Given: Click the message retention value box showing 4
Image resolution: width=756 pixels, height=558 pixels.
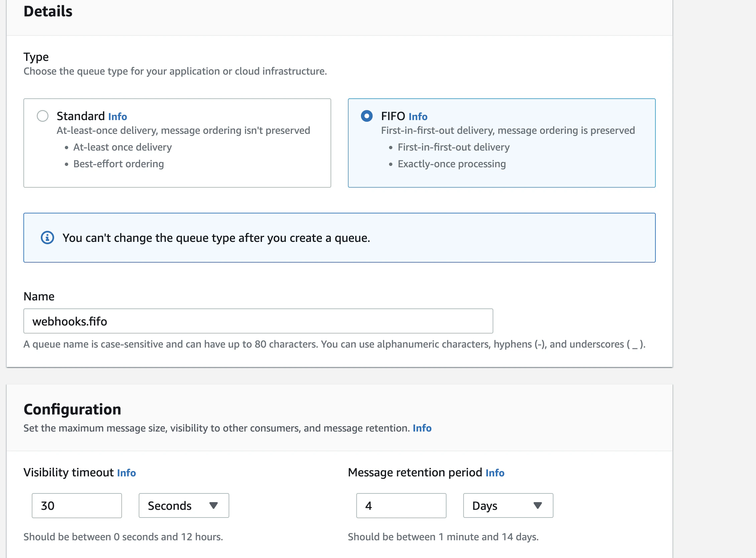Looking at the screenshot, I should [401, 505].
